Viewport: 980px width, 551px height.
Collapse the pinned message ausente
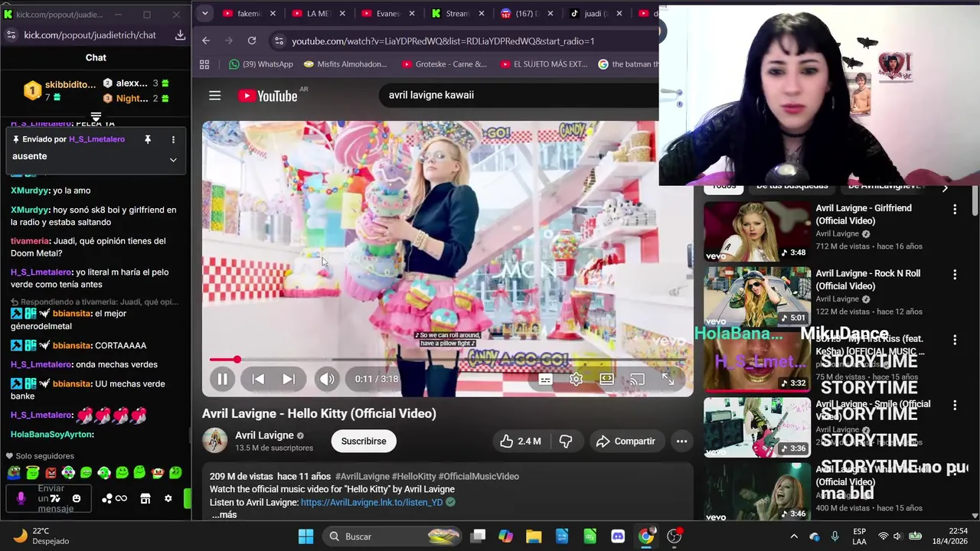173,159
